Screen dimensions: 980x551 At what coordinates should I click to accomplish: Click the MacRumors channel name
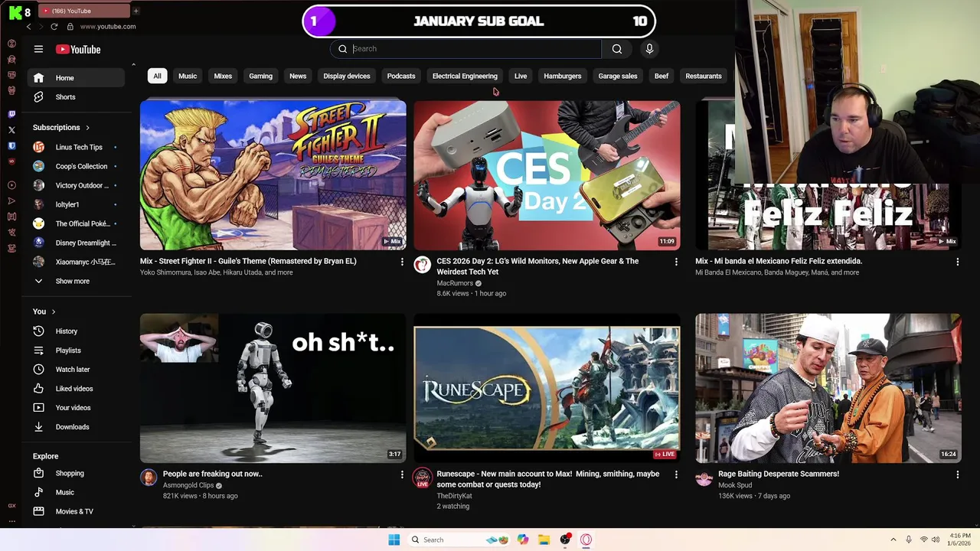[455, 283]
